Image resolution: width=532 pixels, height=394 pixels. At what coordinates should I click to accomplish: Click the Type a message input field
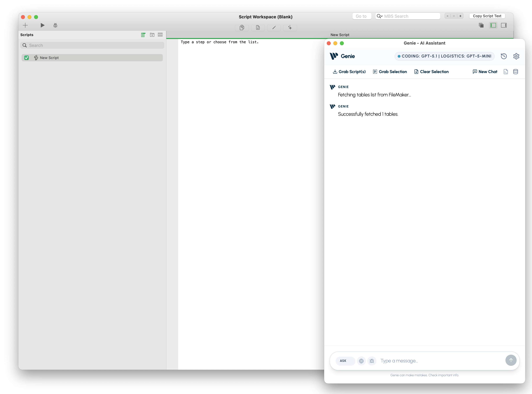[441, 361]
